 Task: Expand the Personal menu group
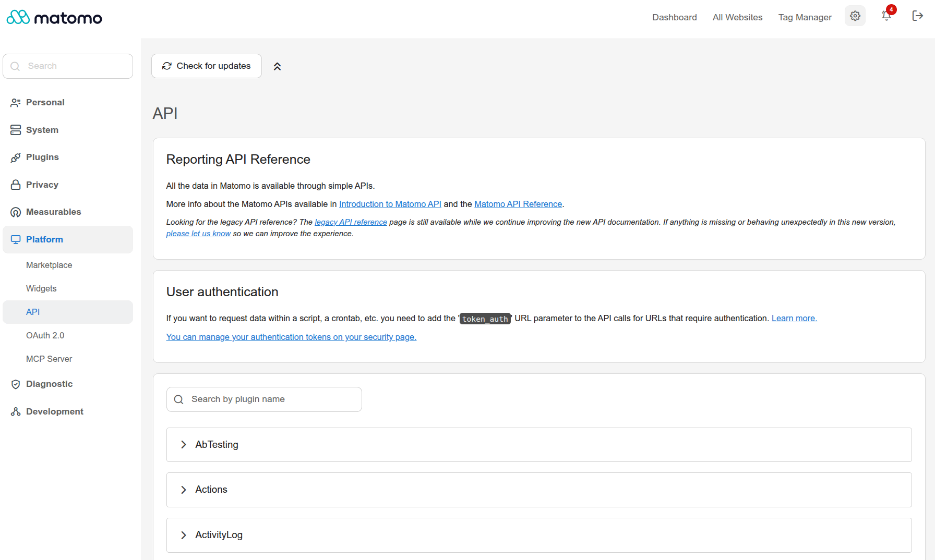pos(68,103)
